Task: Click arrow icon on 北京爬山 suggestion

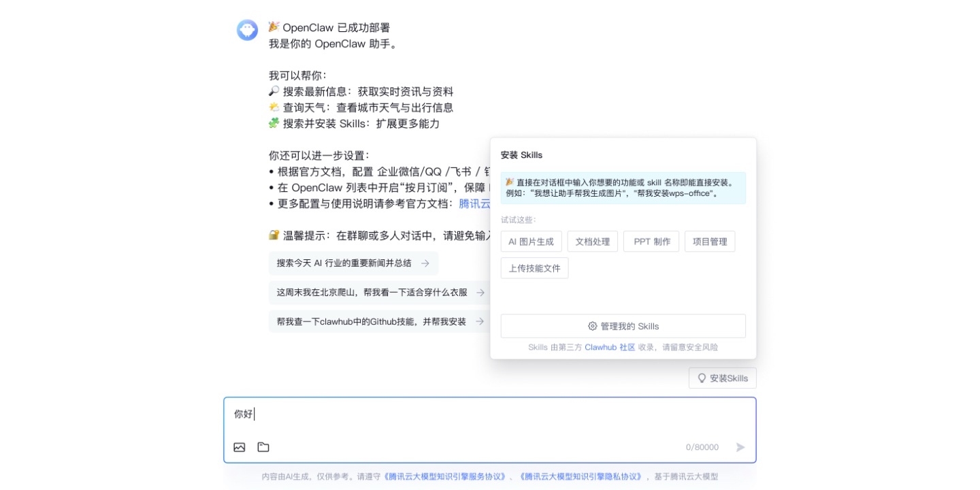Action: (480, 293)
